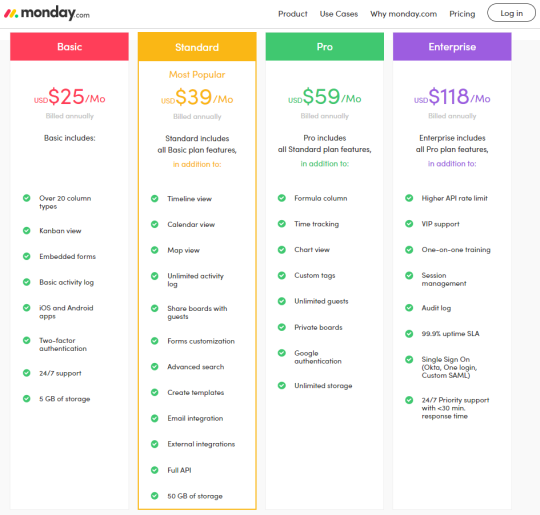Click the "Unlimited activity log" feature text
540x515 pixels.
[x=196, y=280]
